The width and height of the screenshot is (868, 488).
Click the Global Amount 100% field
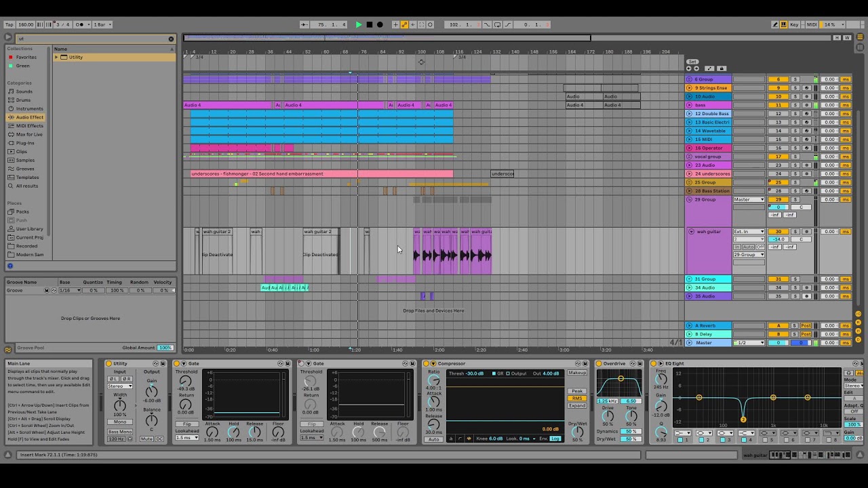click(165, 348)
